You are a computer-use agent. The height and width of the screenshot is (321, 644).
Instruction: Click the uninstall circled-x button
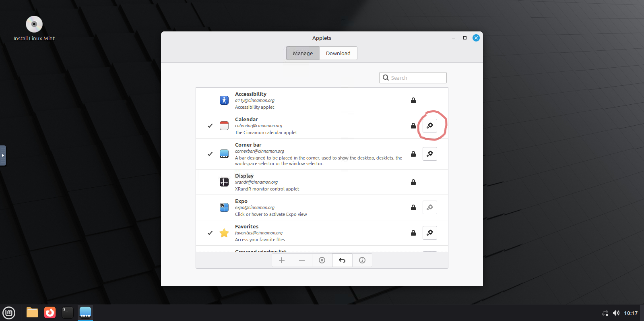pyautogui.click(x=322, y=260)
